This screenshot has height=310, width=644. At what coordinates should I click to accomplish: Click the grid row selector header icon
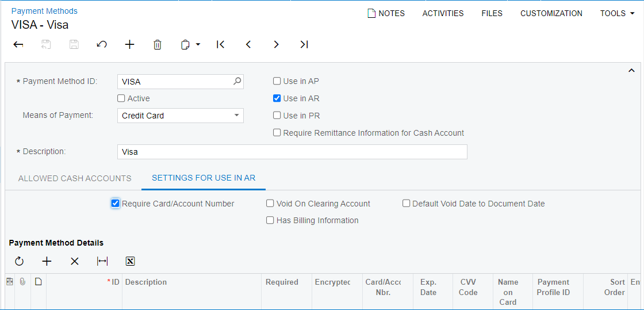coord(9,282)
